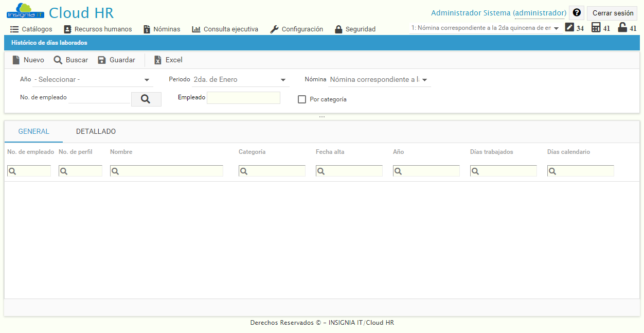The width and height of the screenshot is (644, 333).
Task: Click the Cerrar sesión button
Action: (612, 12)
